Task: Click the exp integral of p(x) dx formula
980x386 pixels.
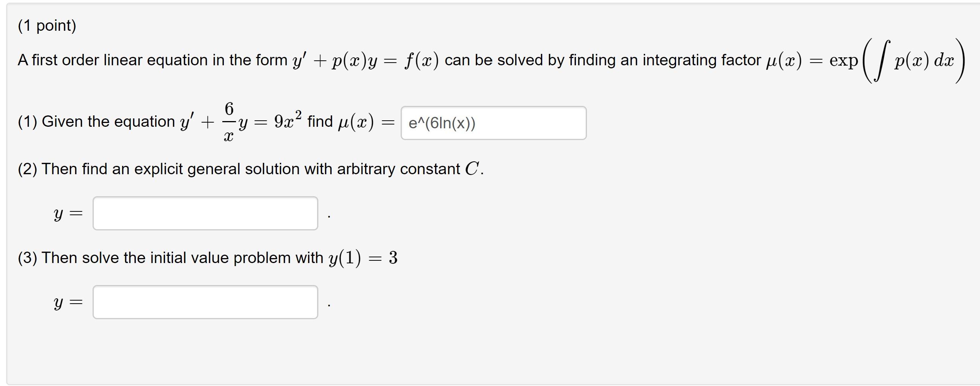Action: coord(897,60)
